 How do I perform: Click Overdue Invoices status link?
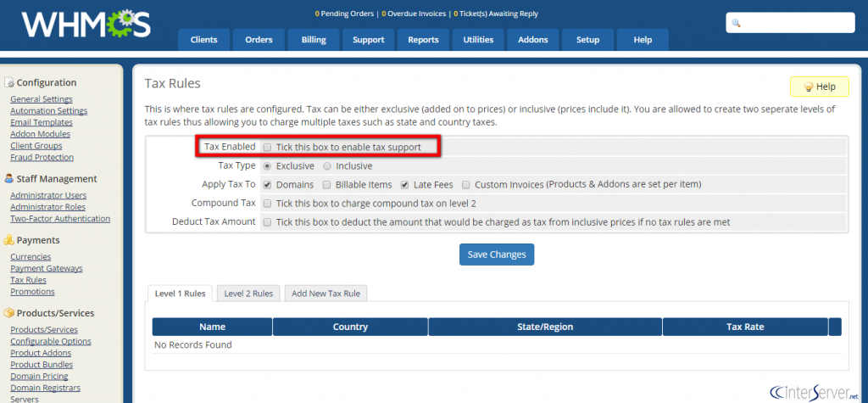pyautogui.click(x=414, y=14)
